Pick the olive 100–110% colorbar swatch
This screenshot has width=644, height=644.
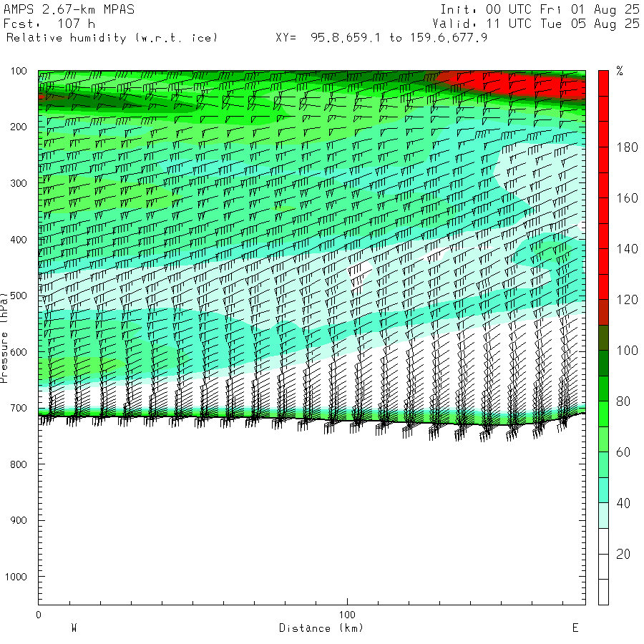(x=603, y=338)
